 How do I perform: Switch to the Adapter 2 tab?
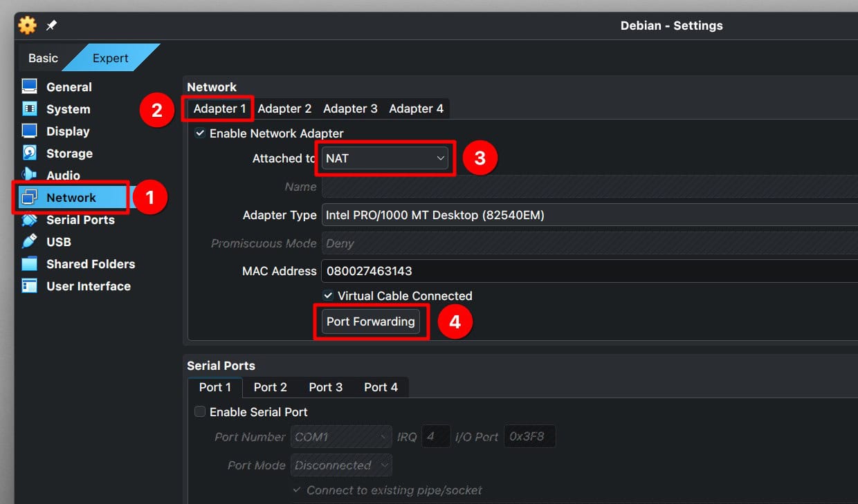pos(284,108)
